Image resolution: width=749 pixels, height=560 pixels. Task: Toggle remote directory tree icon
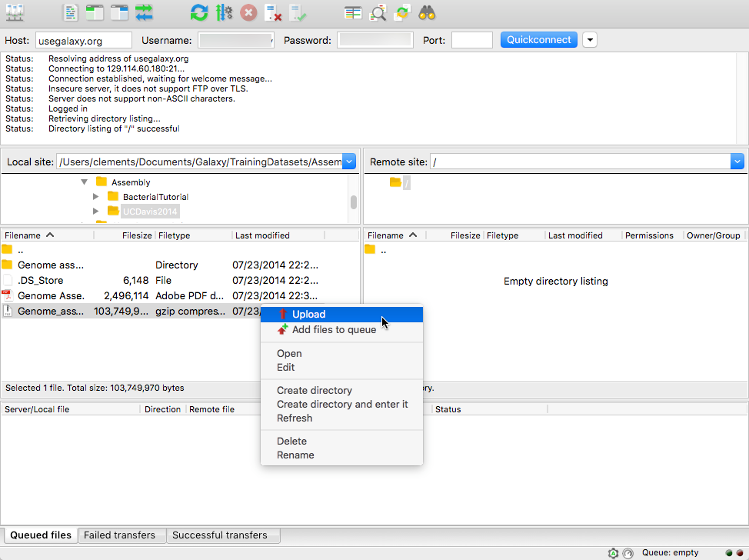(119, 13)
